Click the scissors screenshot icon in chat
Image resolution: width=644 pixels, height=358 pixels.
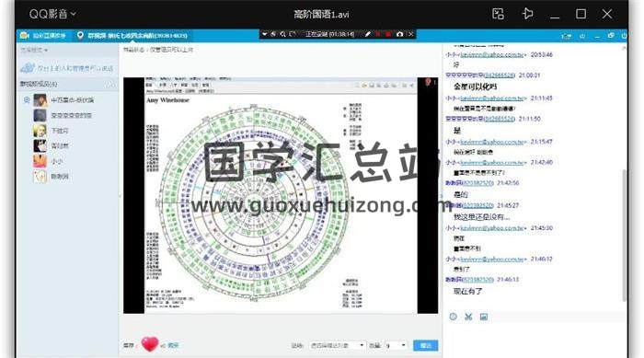(468, 317)
